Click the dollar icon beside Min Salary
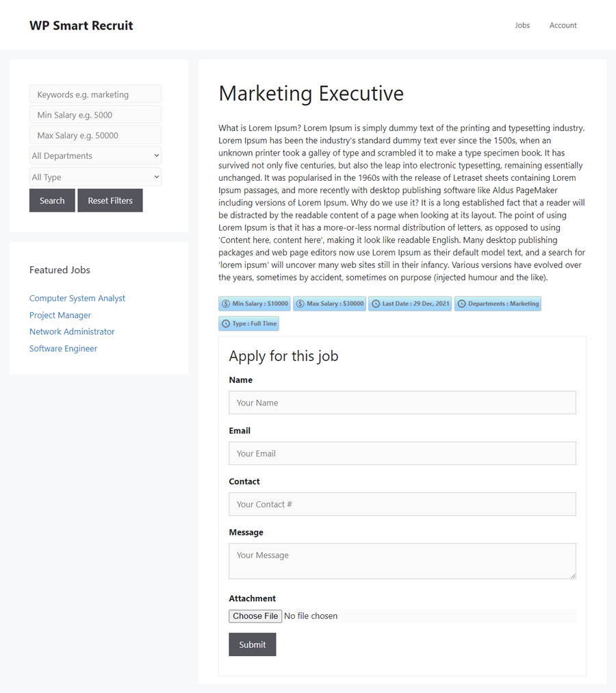This screenshot has width=616, height=693. pyautogui.click(x=226, y=303)
